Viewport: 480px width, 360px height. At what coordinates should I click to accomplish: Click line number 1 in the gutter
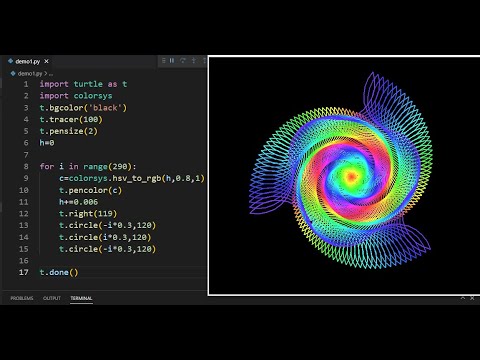(x=26, y=84)
